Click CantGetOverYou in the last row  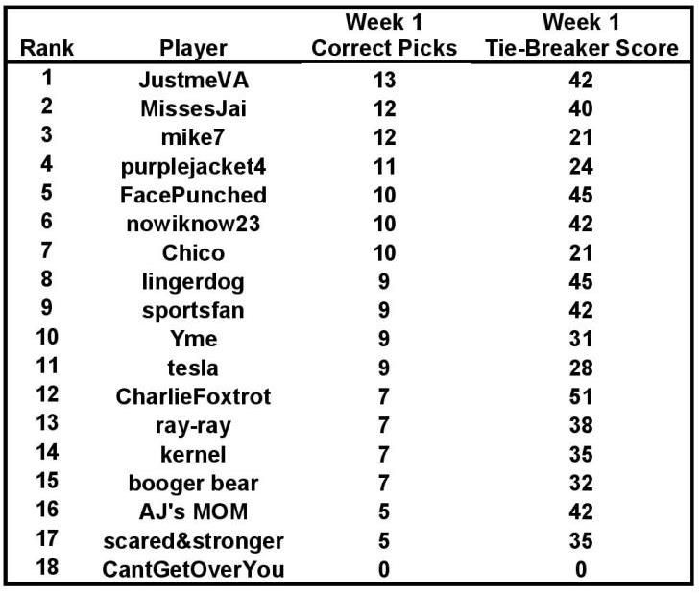tap(193, 569)
